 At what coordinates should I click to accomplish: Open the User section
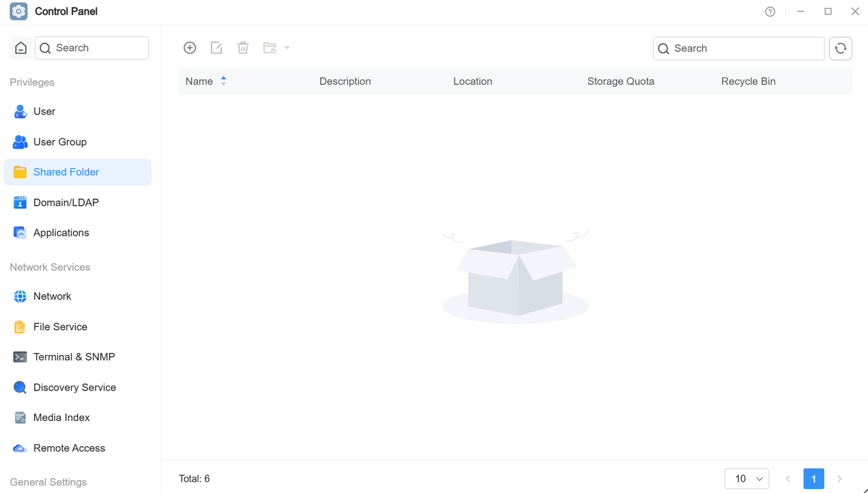click(78, 111)
